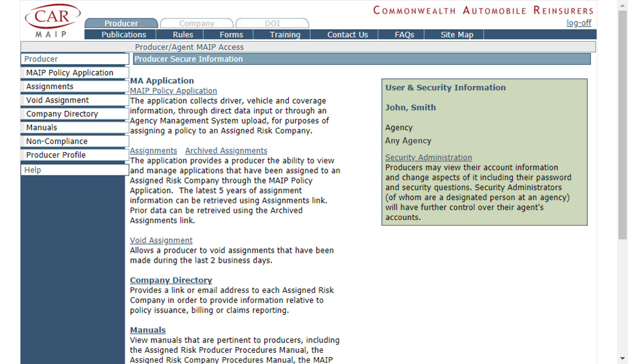Viewport: 628px width, 364px height.
Task: Follow the Assignments content link
Action: [x=153, y=151]
